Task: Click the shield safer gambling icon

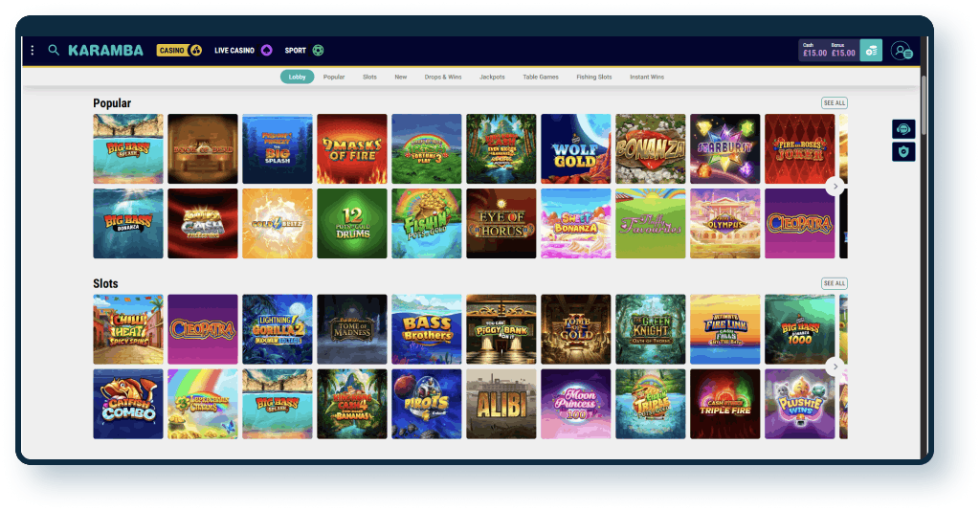Action: point(903,152)
